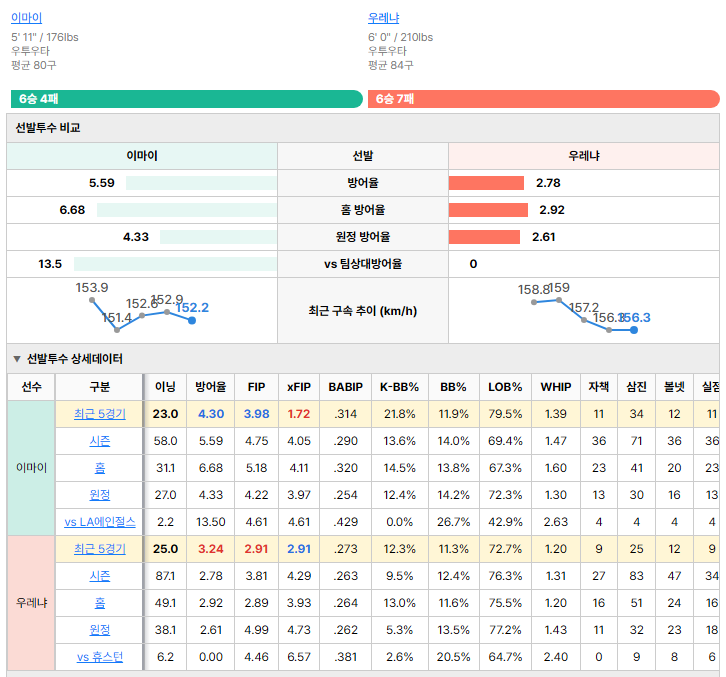Click the LOB% value 42.9%

(505, 522)
